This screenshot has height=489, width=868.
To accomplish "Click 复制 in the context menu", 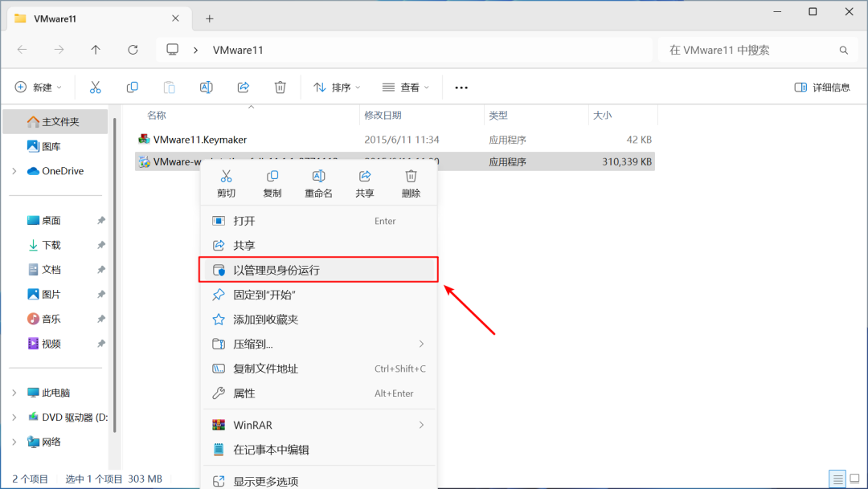I will pos(272,184).
